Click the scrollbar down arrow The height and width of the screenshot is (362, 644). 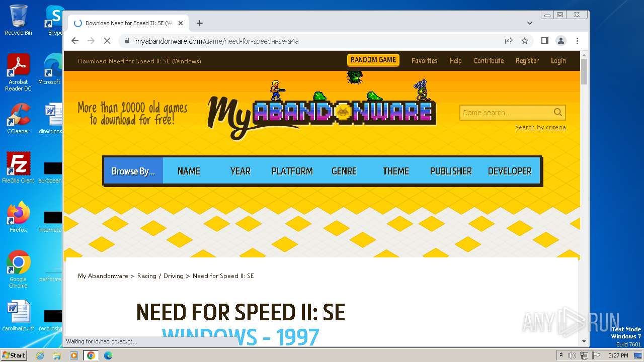584,341
